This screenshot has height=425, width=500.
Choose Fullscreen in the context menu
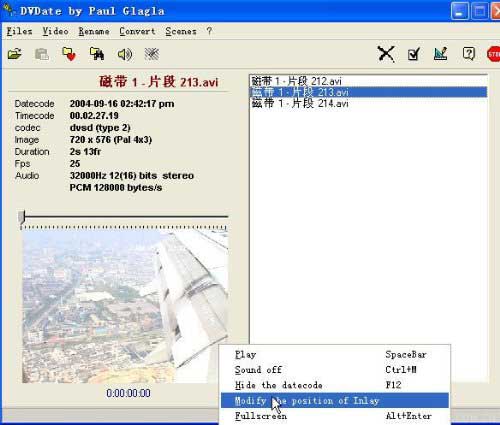pos(335,416)
